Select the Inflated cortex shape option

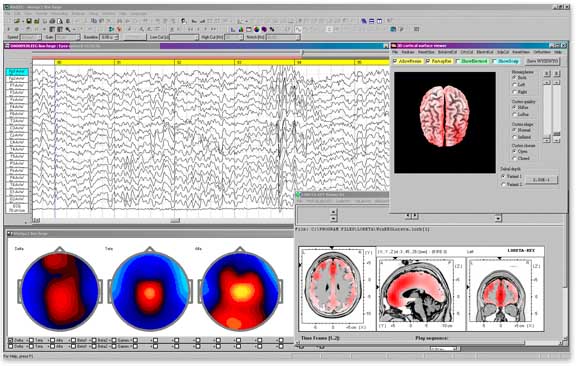point(514,137)
